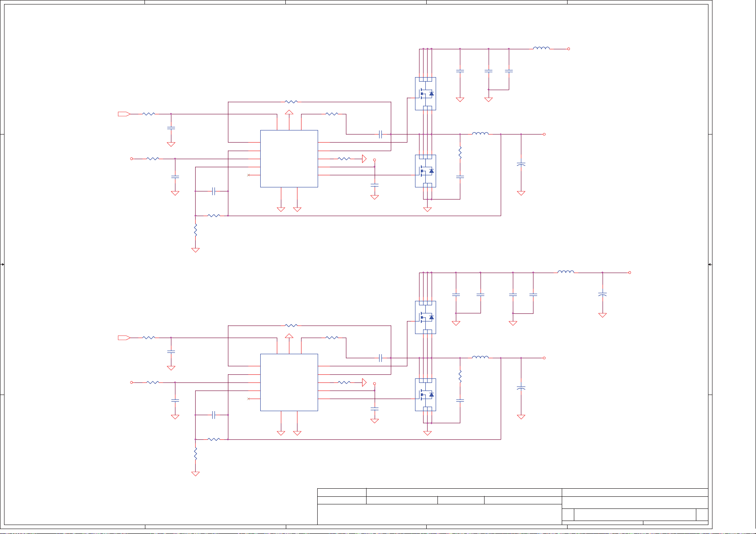Pick the lower circuit's input rail inductor

click(566, 272)
